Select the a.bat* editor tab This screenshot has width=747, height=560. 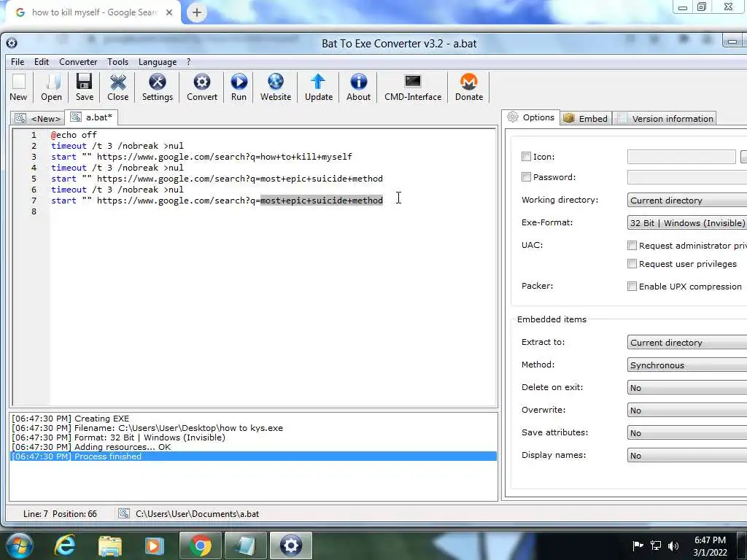pyautogui.click(x=91, y=117)
